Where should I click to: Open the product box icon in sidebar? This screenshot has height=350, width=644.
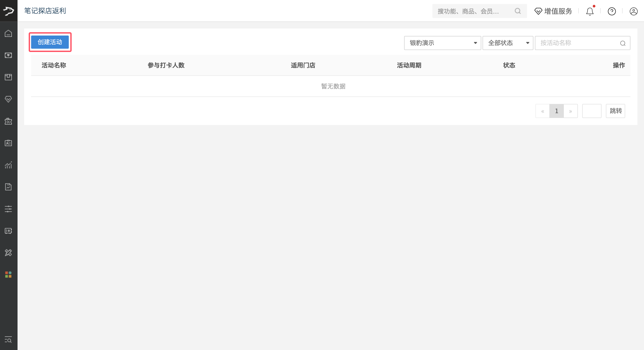[x=8, y=77]
